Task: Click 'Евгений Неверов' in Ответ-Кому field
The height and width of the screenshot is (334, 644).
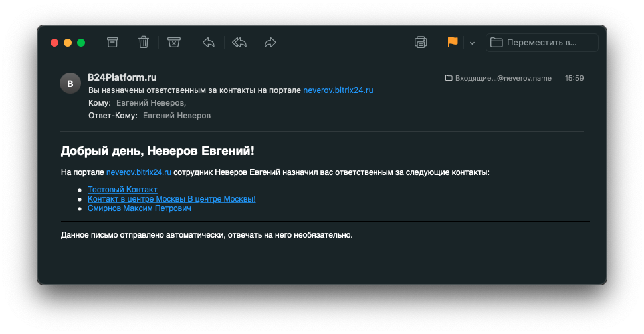Action: [176, 116]
